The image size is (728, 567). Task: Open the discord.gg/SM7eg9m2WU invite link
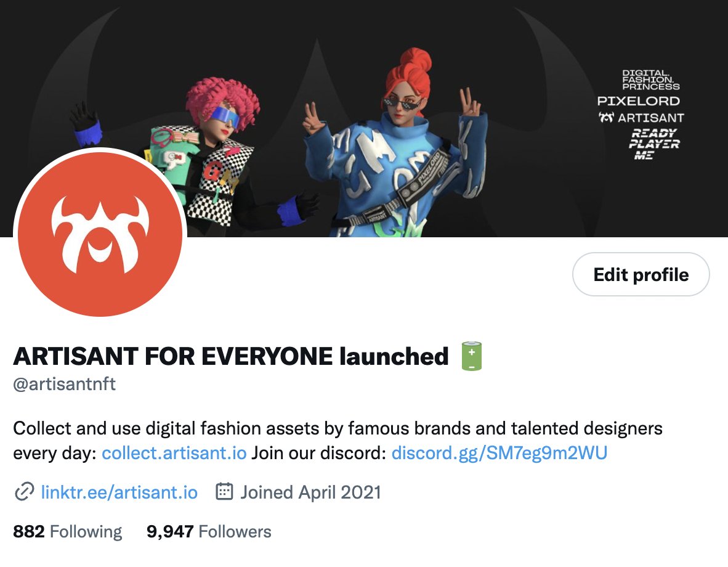[499, 452]
